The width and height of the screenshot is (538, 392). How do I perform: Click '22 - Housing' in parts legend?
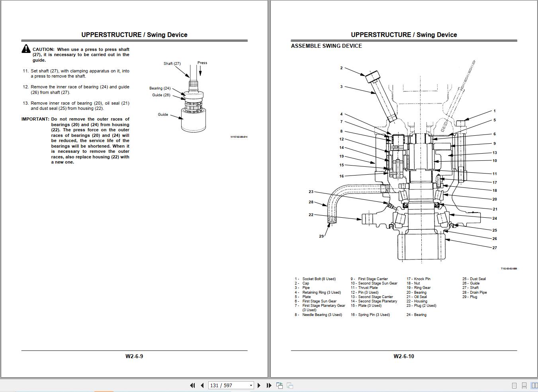click(417, 301)
